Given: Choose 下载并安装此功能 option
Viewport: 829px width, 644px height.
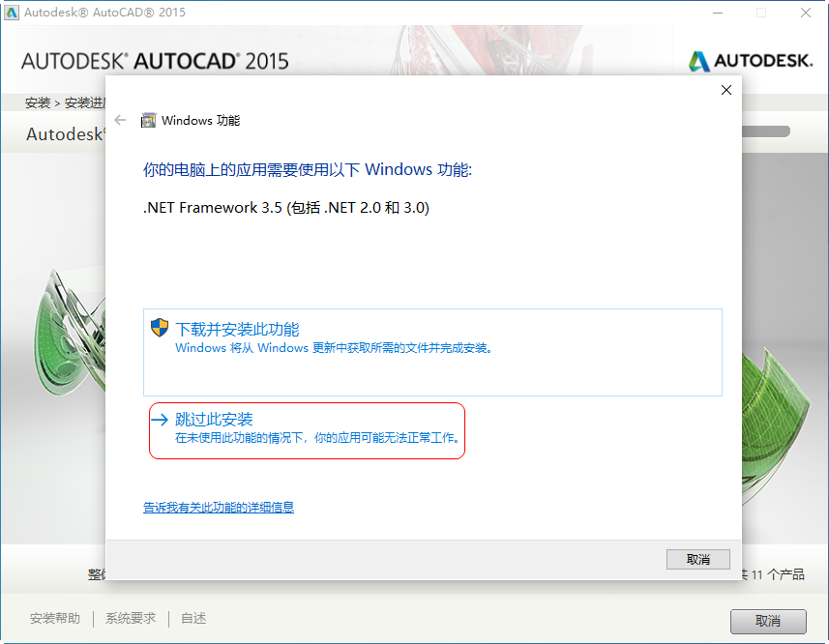Looking at the screenshot, I should pos(432,352).
